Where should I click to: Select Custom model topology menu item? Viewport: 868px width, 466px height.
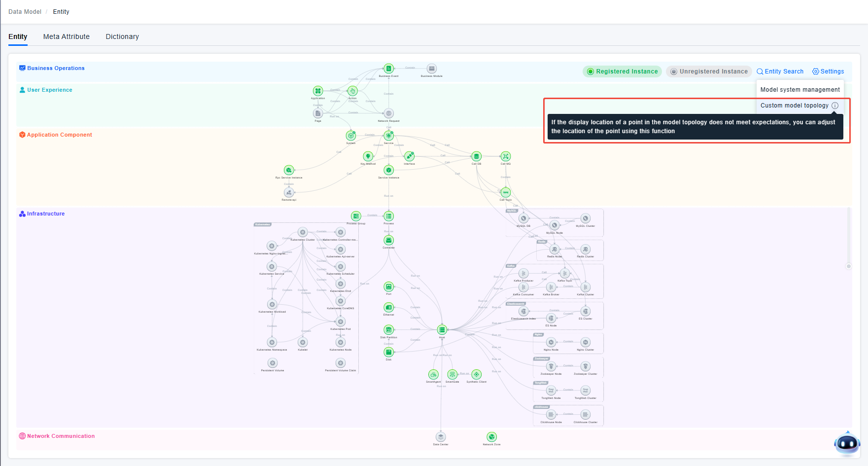[x=794, y=106]
